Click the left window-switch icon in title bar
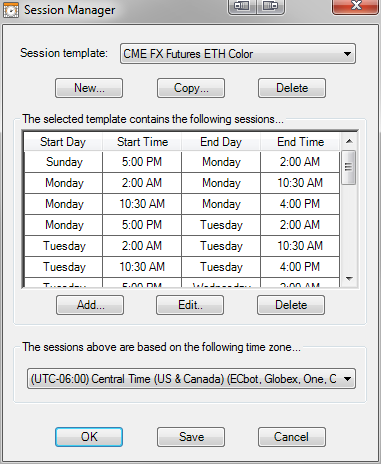 click(242, 6)
